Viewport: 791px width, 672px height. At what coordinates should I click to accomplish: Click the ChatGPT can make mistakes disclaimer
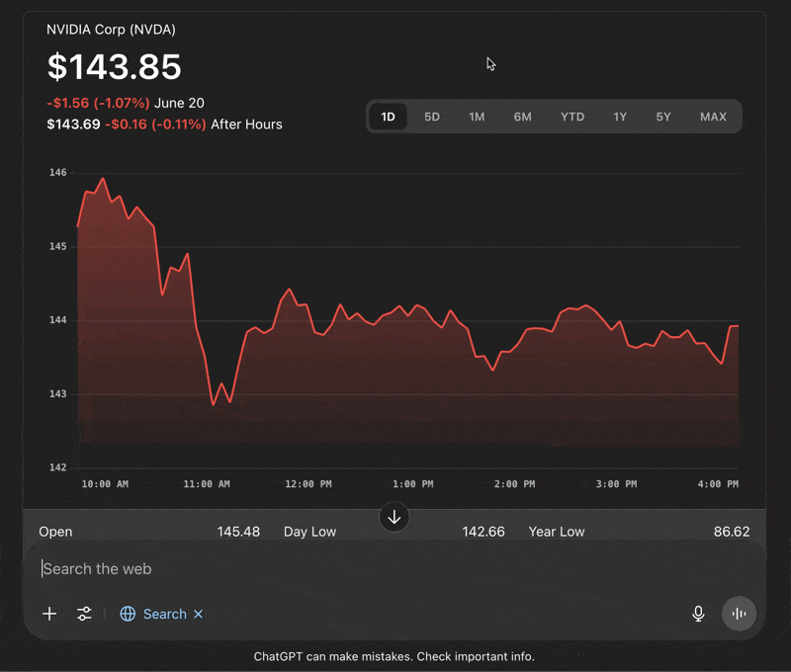pos(394,656)
